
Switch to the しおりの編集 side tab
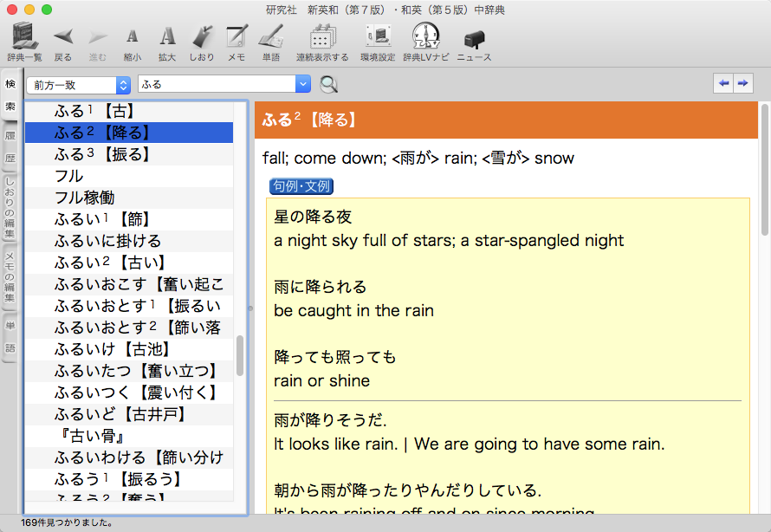click(x=10, y=208)
